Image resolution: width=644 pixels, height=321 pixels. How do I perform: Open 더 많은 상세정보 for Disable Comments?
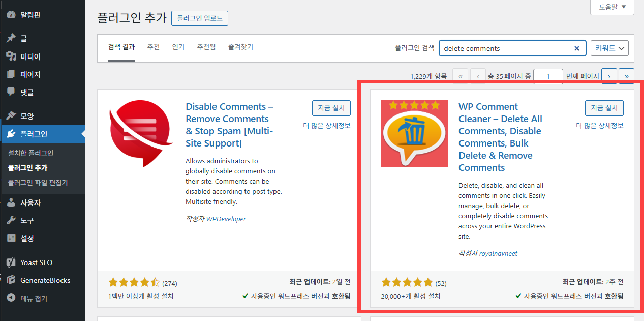tap(327, 126)
